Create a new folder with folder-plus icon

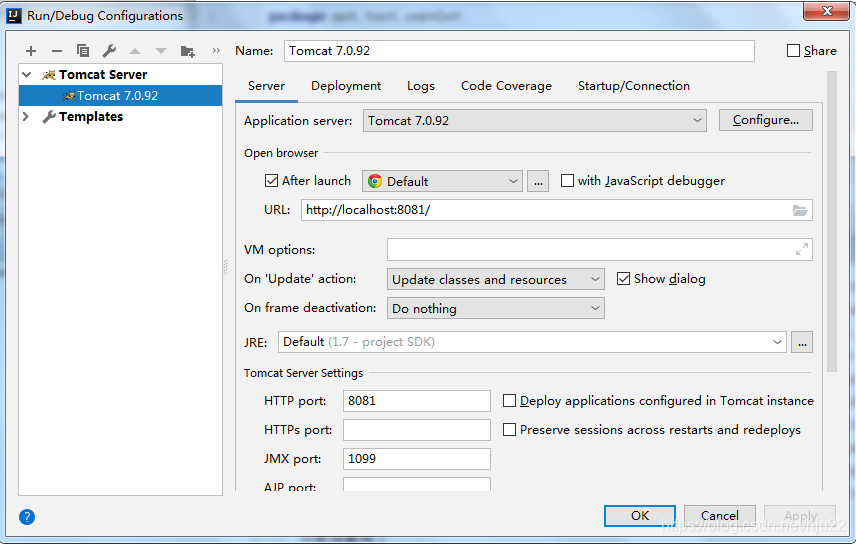187,51
